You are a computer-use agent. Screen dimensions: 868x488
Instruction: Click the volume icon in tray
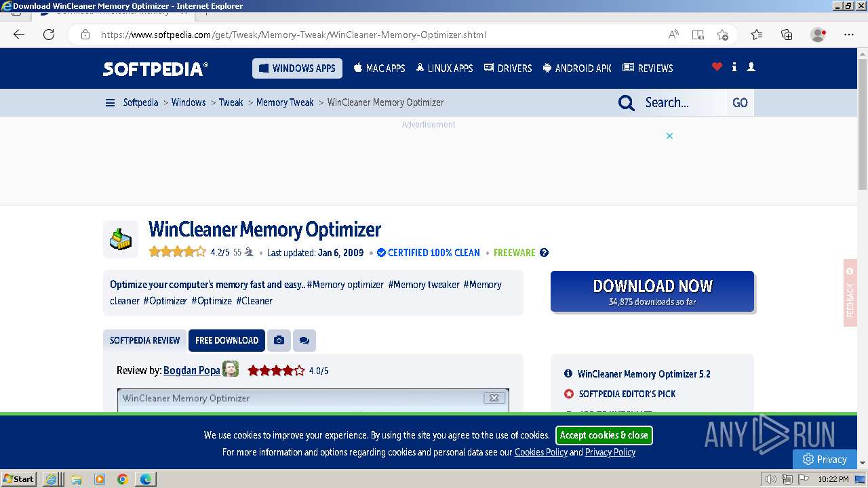click(771, 479)
